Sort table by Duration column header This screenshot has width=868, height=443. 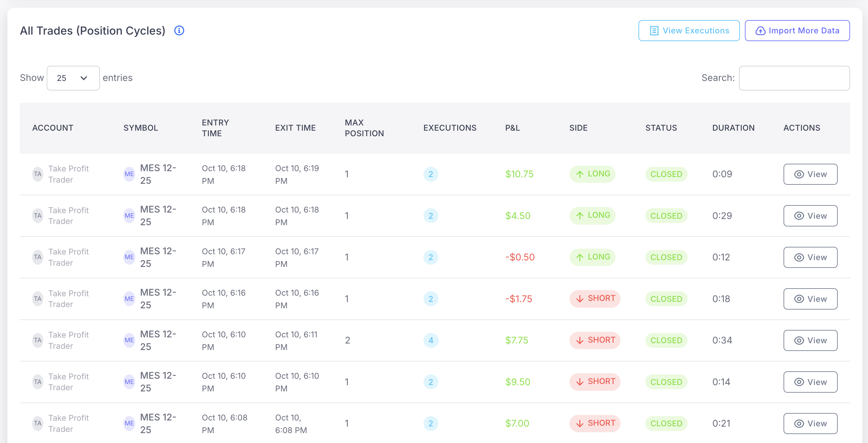point(733,128)
